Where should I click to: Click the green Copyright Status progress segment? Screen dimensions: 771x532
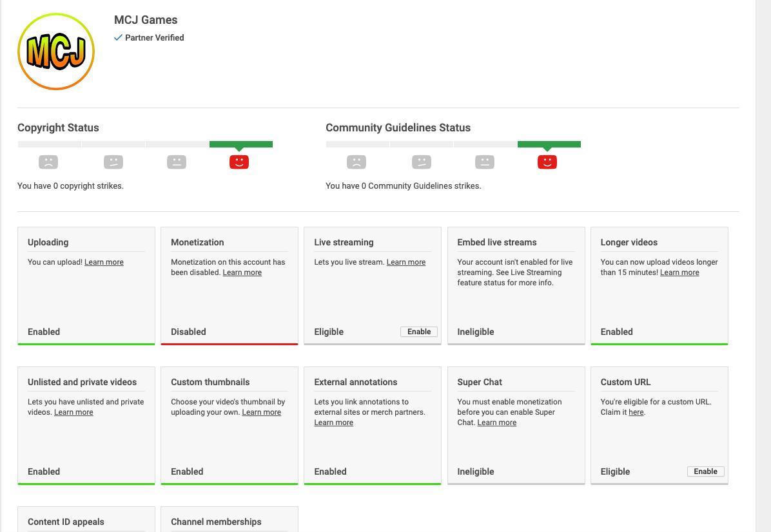(241, 144)
